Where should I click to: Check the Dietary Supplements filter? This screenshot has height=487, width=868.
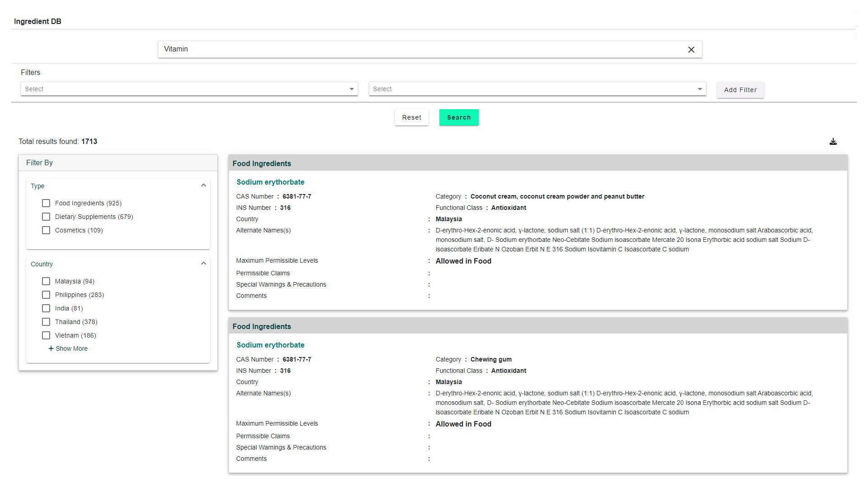click(x=46, y=217)
